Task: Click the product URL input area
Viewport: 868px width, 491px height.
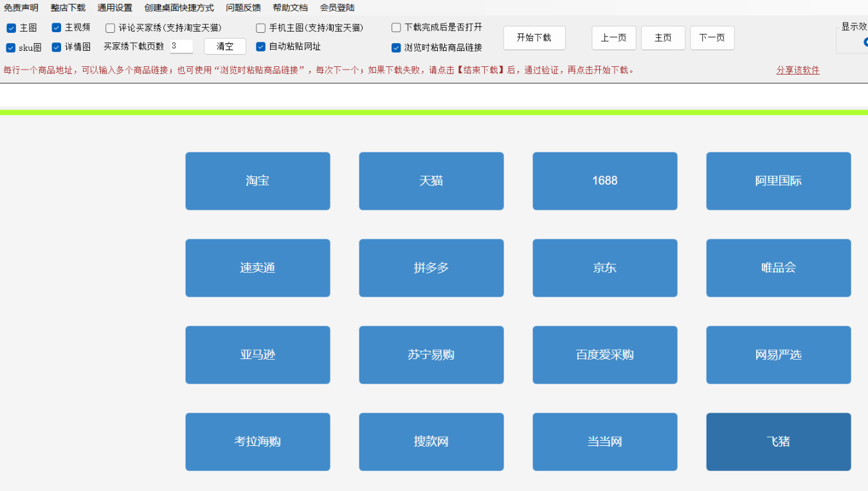Action: click(x=434, y=95)
